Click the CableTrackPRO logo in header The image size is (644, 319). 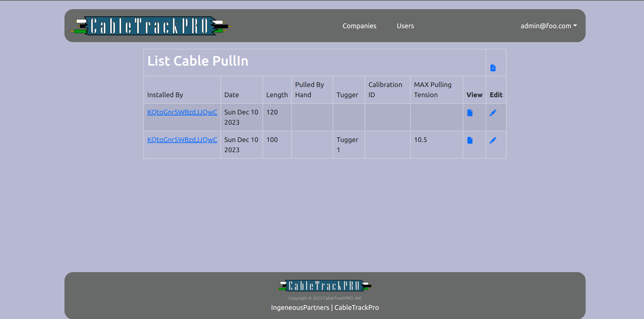(x=151, y=26)
